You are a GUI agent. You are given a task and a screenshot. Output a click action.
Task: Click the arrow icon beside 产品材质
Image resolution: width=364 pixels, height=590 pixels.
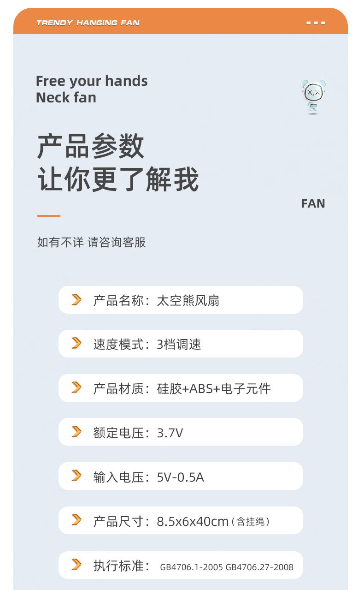click(76, 388)
